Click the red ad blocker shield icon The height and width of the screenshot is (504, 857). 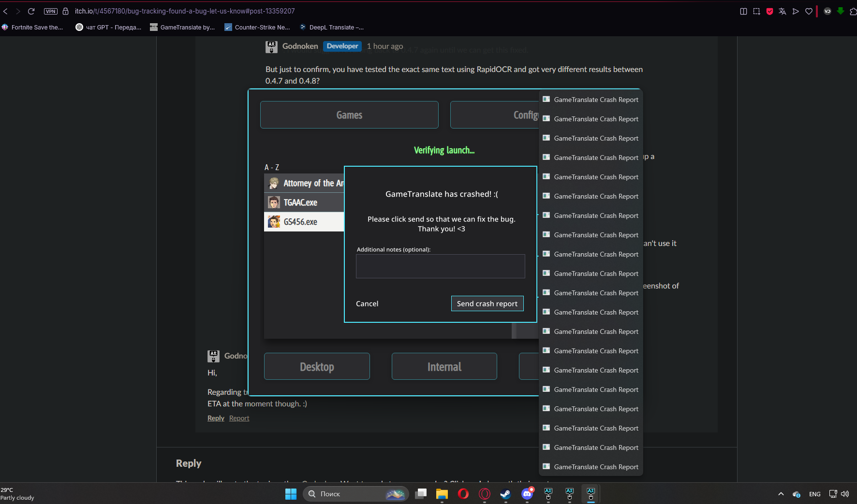click(769, 11)
